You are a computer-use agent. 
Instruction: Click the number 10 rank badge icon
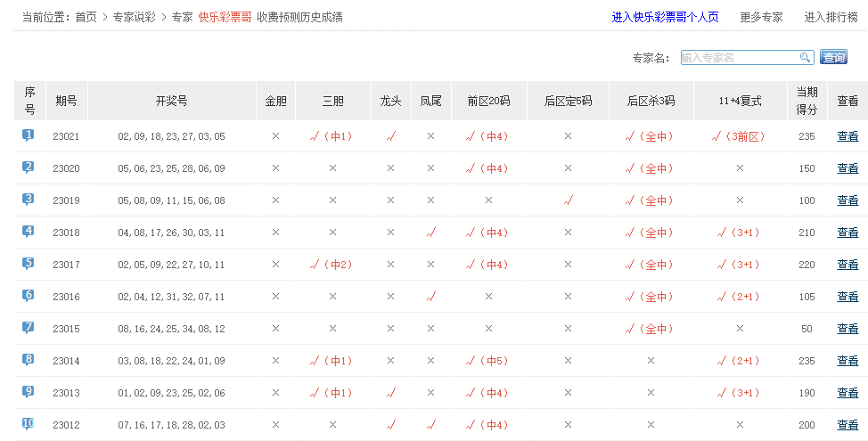29,424
